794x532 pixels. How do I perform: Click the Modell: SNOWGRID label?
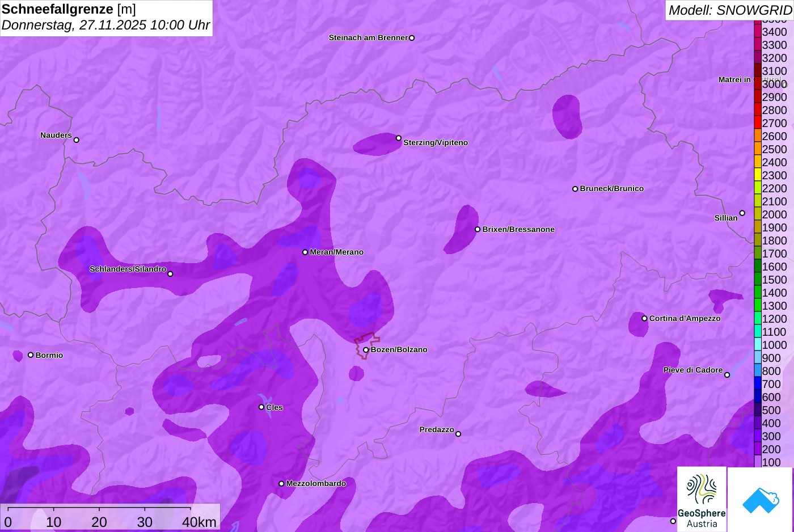pos(730,10)
